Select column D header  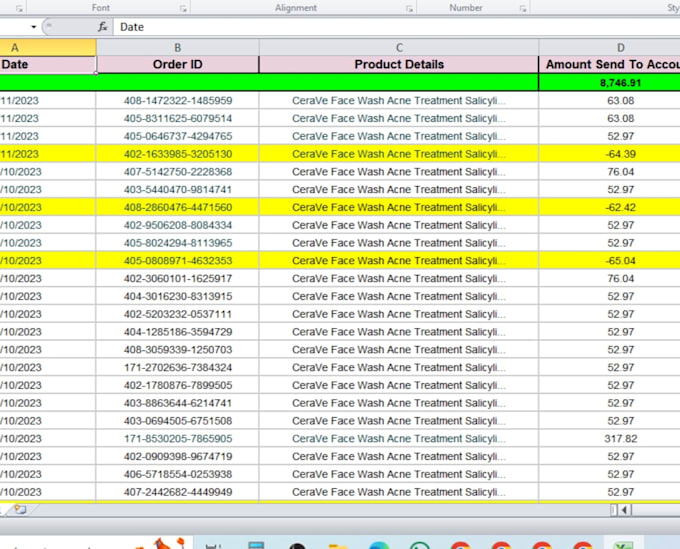[x=609, y=47]
